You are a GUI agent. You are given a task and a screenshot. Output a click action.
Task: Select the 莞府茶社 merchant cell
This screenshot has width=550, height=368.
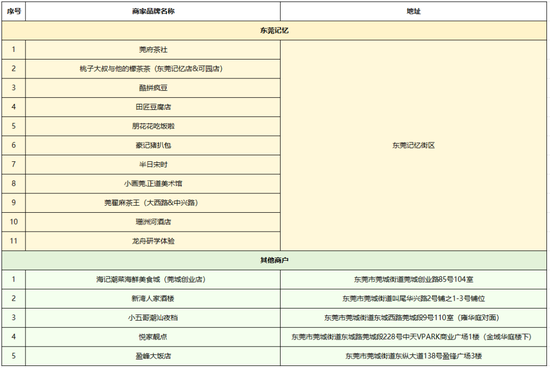click(x=153, y=50)
